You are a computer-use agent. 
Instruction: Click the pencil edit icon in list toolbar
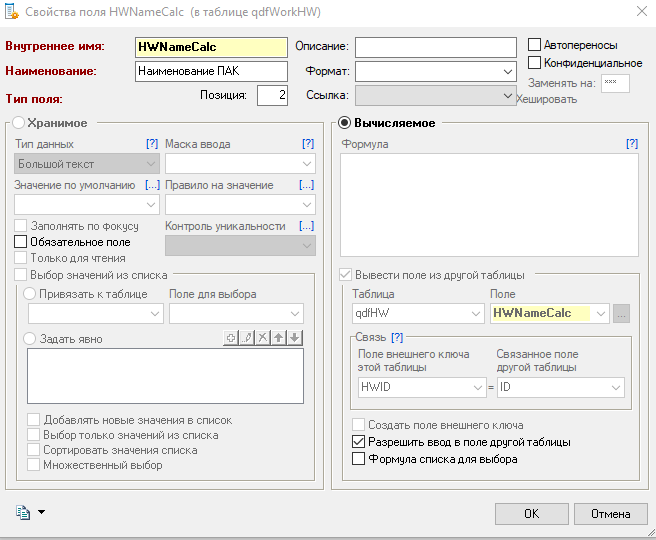click(247, 338)
